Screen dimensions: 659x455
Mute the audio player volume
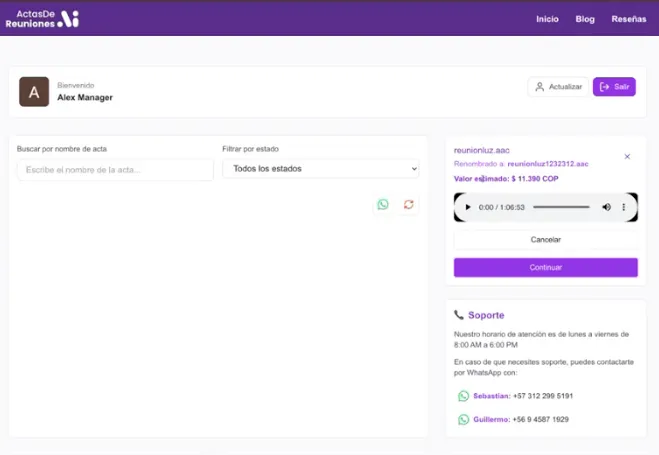point(606,207)
